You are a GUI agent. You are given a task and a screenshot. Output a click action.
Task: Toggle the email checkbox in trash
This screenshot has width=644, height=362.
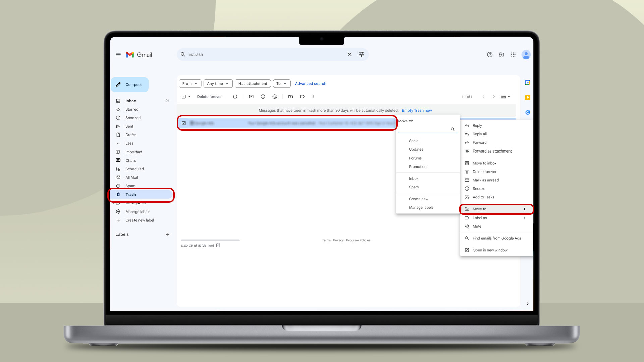[x=184, y=123]
